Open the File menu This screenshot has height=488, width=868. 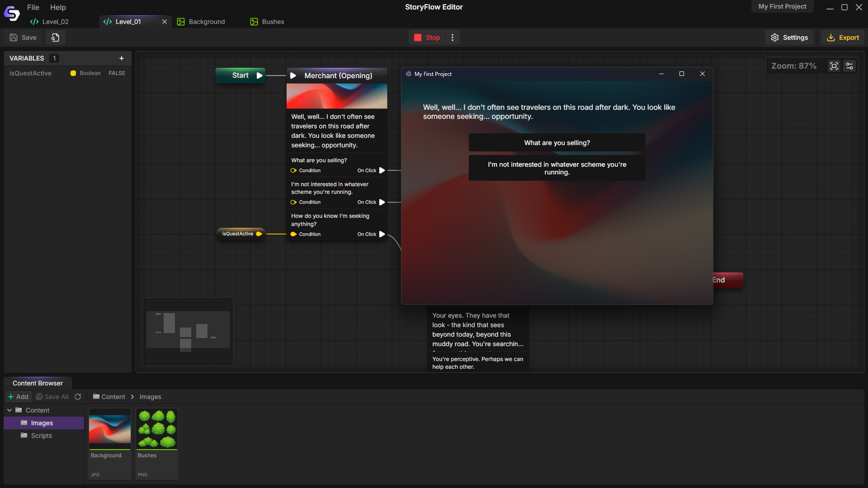(33, 7)
